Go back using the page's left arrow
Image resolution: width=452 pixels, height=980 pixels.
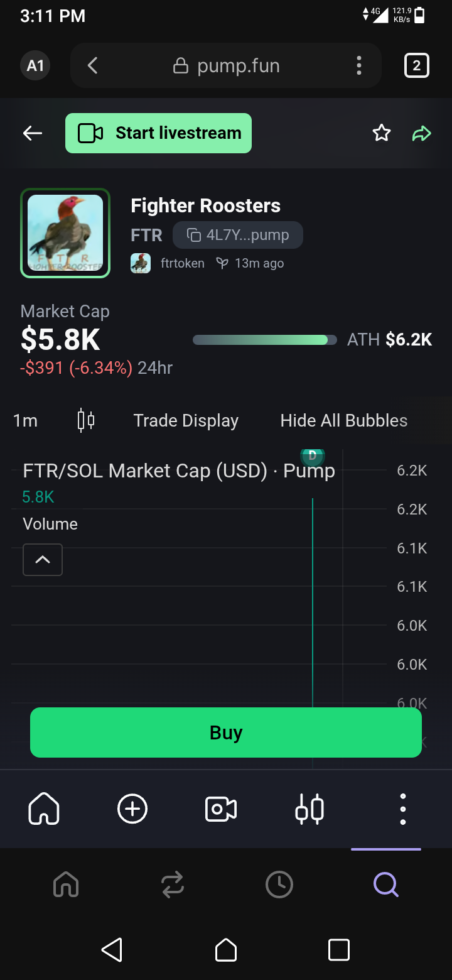click(33, 133)
